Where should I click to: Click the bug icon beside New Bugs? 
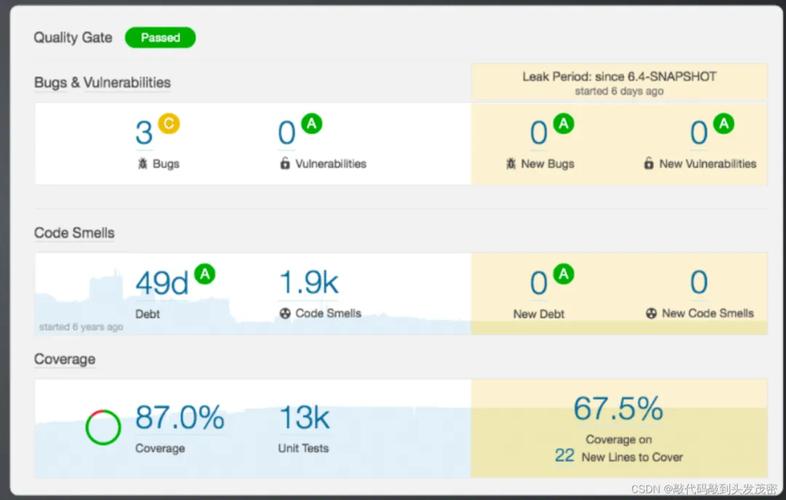(x=510, y=164)
